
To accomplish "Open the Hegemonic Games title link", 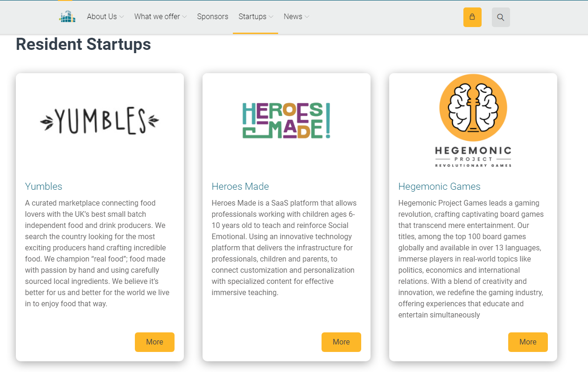I will coord(439,186).
